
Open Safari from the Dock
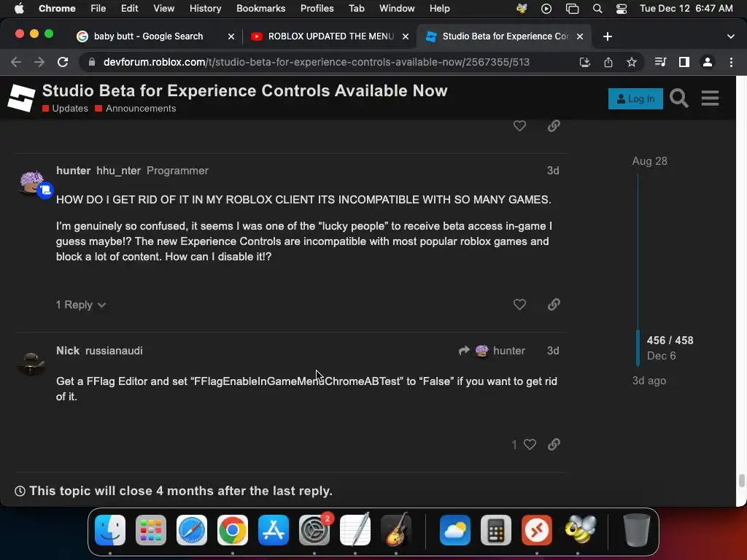point(192,530)
